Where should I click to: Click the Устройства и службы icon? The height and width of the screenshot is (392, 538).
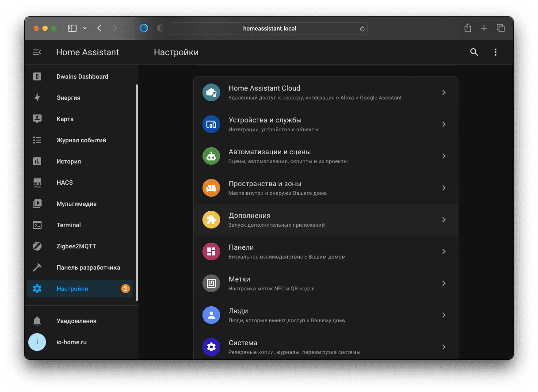click(211, 124)
